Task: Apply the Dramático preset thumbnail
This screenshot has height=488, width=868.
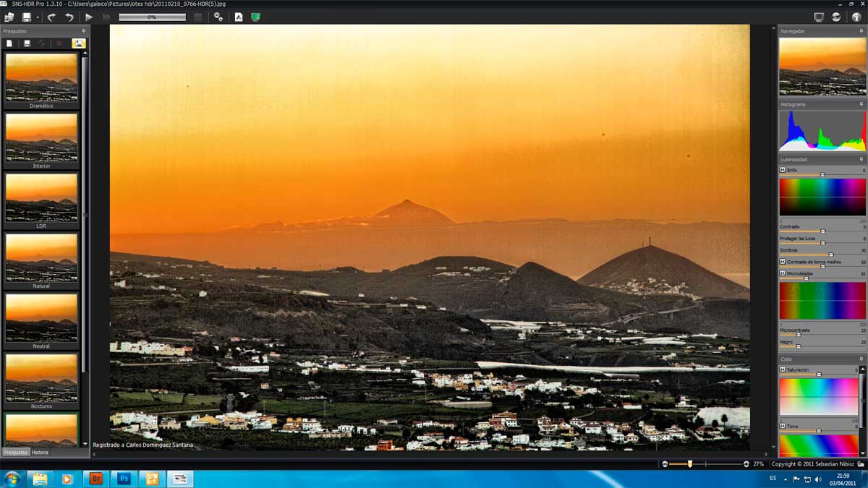Action: (41, 77)
